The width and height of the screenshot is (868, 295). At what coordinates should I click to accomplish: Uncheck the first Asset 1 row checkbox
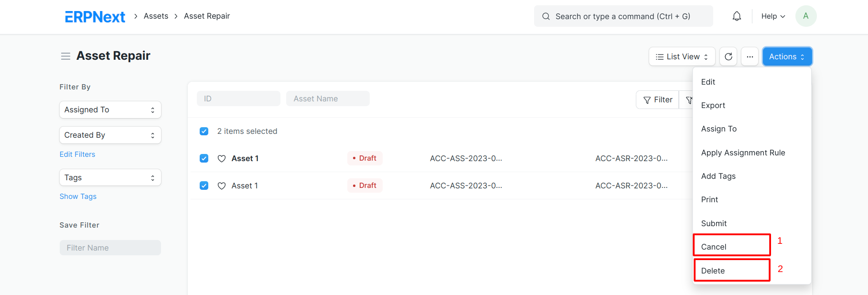pos(204,158)
